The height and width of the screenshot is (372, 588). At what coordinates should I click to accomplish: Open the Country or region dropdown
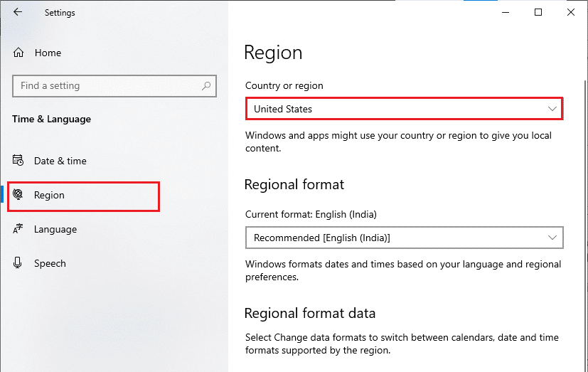405,109
